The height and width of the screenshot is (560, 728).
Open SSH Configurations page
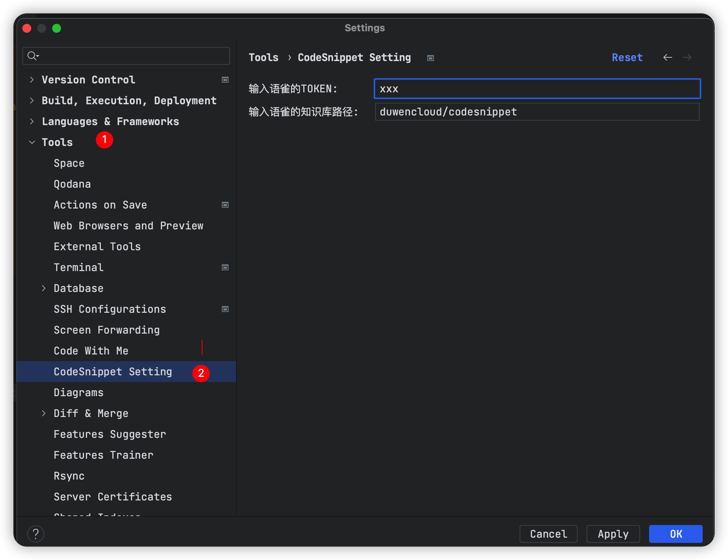coord(110,309)
